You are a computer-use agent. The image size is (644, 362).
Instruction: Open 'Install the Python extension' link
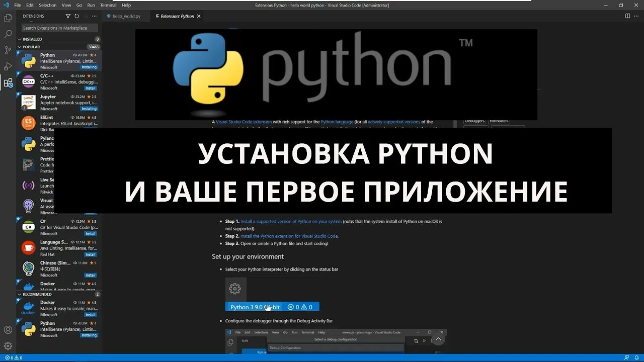pos(289,236)
